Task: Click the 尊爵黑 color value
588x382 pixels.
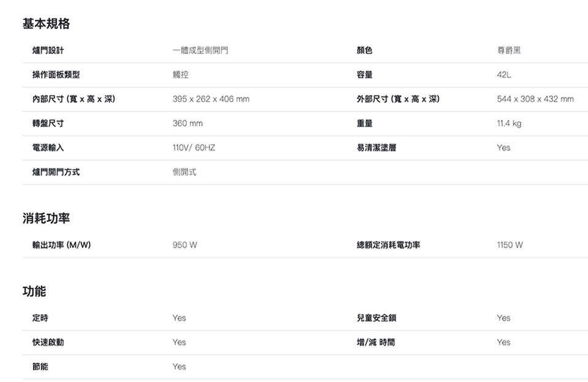Action: 509,51
